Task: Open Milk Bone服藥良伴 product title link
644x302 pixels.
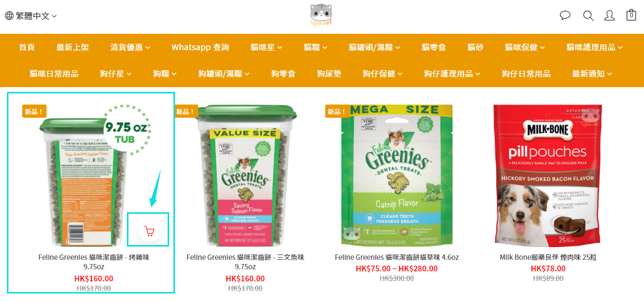Action: tap(548, 258)
